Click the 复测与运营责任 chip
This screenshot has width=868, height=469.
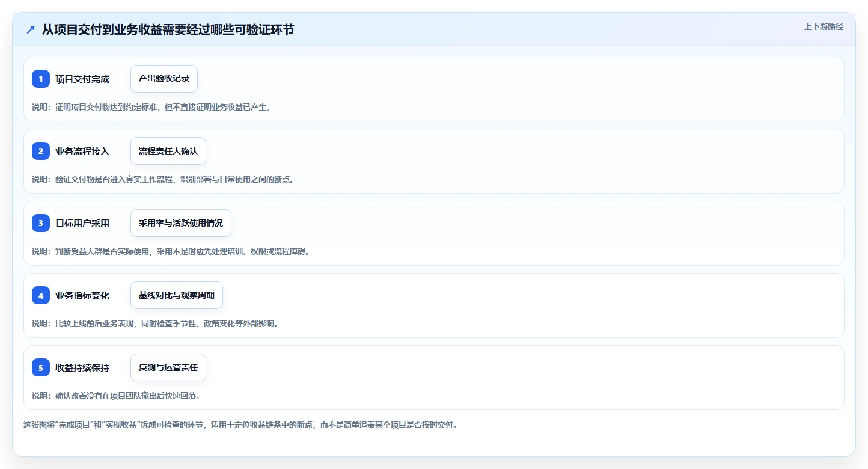tap(168, 367)
